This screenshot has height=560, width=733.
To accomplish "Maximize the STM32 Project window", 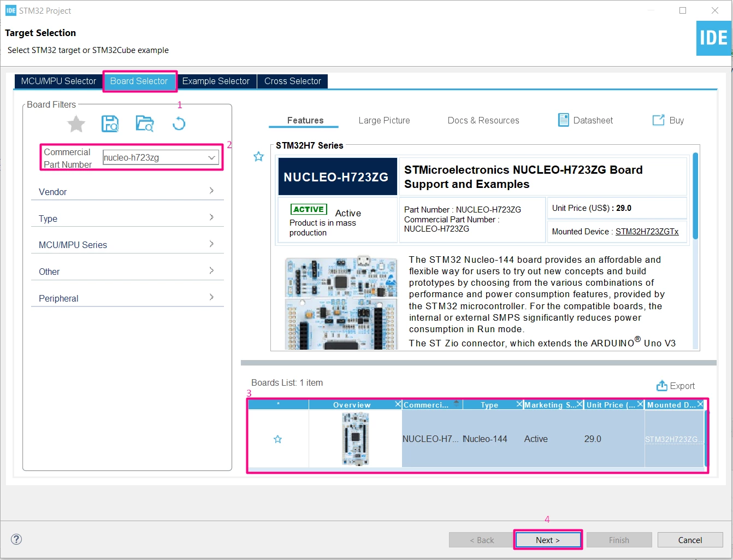I will (x=683, y=10).
